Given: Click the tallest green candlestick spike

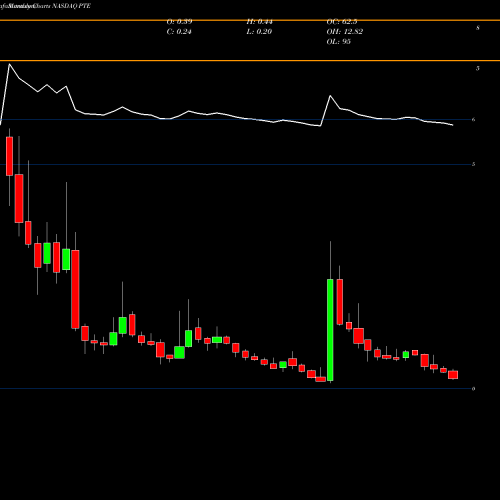Looking at the screenshot, I should 330,330.
